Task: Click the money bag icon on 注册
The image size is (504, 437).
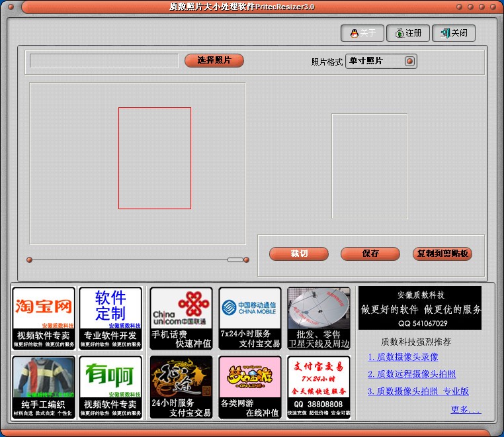Action: 399,33
